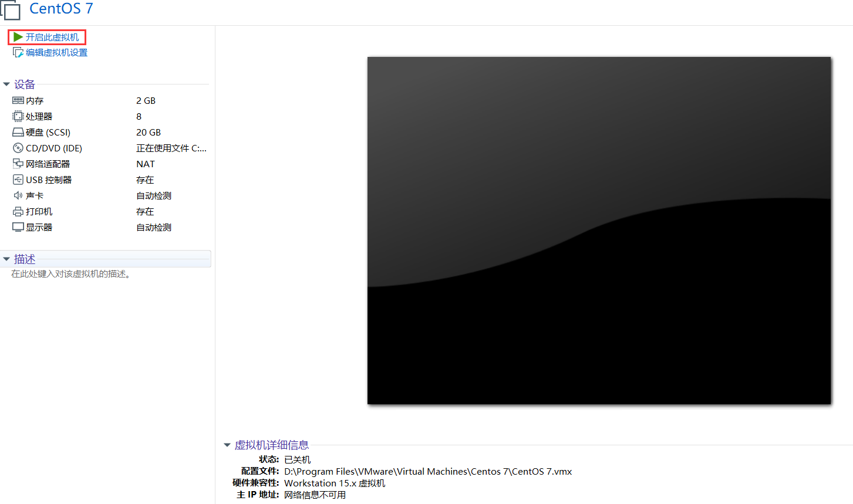The height and width of the screenshot is (504, 853).
Task: Click the sound card 自动检测 value
Action: click(x=154, y=196)
